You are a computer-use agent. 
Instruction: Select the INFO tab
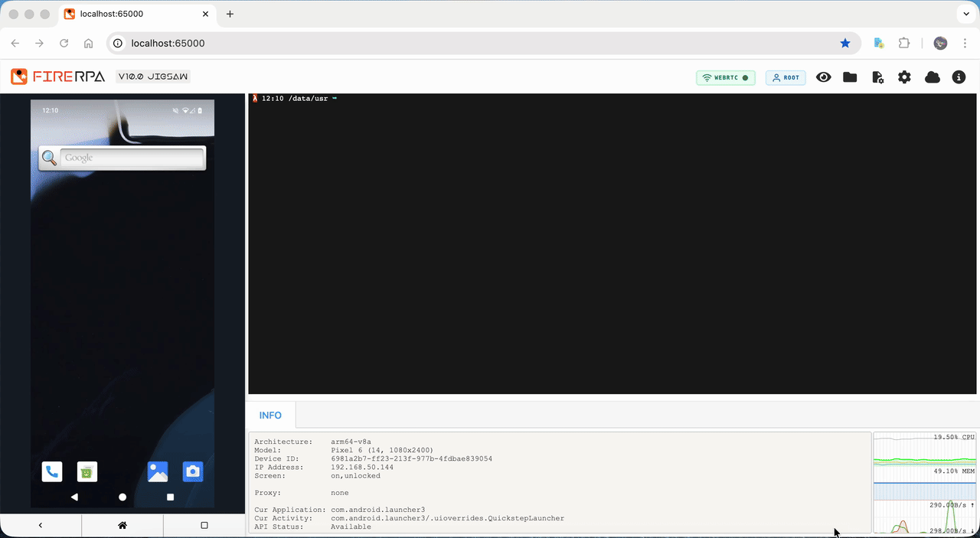tap(270, 415)
